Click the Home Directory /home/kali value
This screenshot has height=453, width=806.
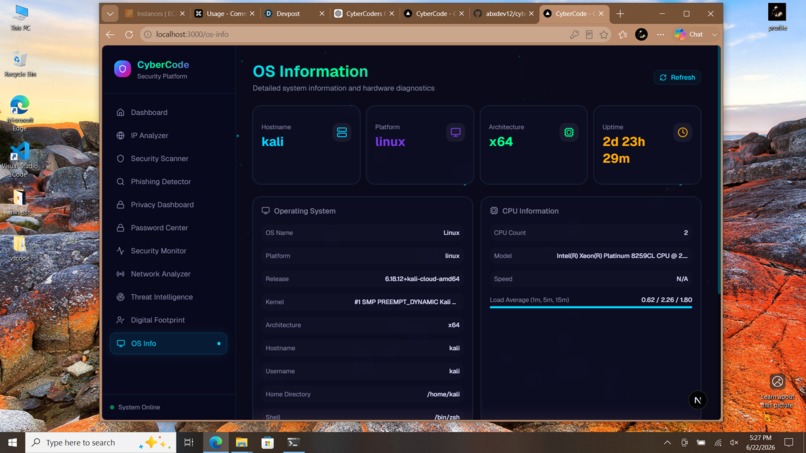[443, 394]
